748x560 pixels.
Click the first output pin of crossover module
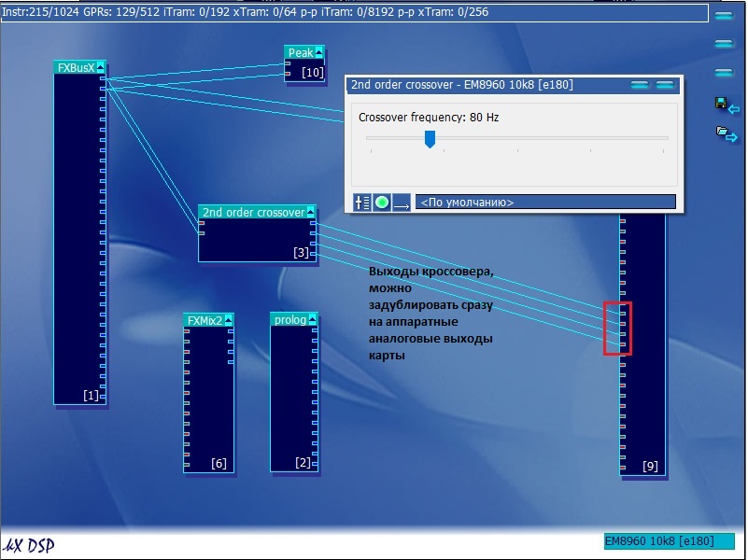pyautogui.click(x=313, y=223)
